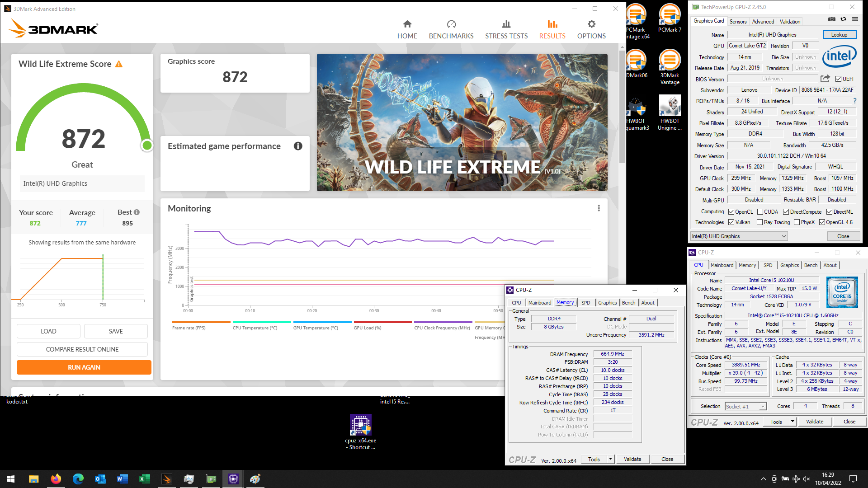Toggle the CUDA checkbox in GPU-Z
This screenshot has width=868, height=488.
click(x=760, y=212)
